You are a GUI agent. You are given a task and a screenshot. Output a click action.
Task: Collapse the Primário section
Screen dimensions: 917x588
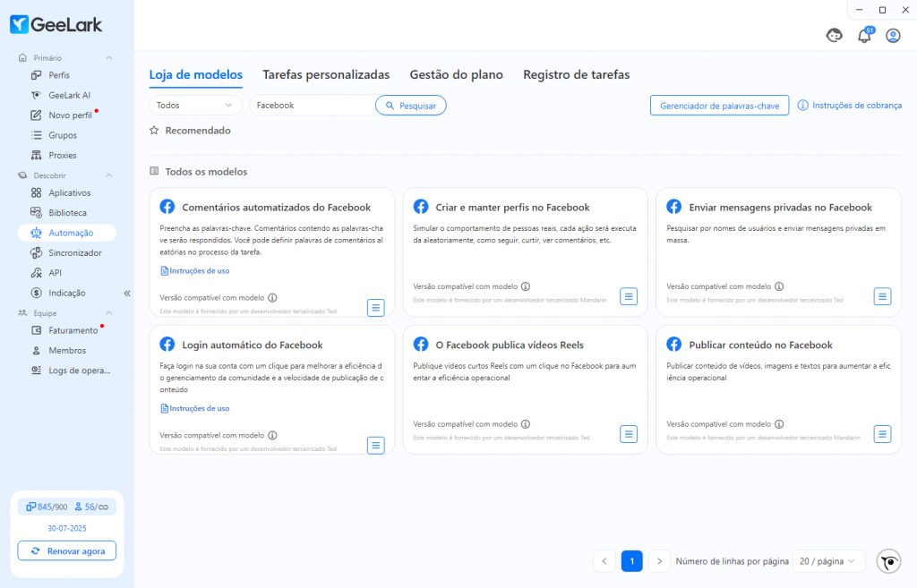point(108,58)
